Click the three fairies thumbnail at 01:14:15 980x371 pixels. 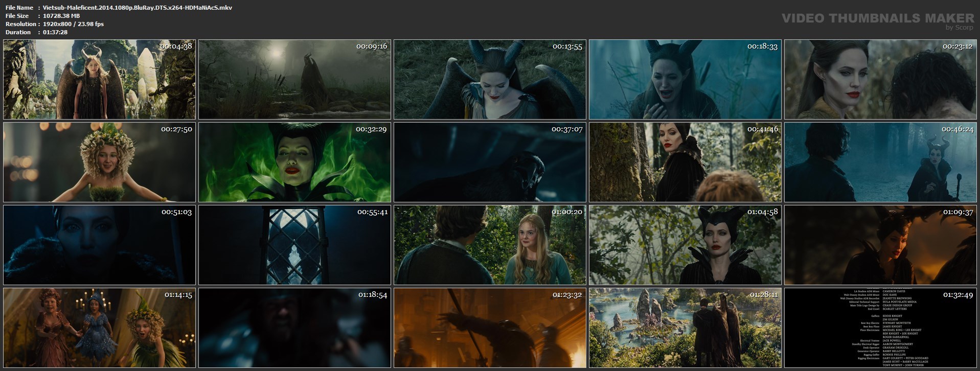click(x=99, y=328)
